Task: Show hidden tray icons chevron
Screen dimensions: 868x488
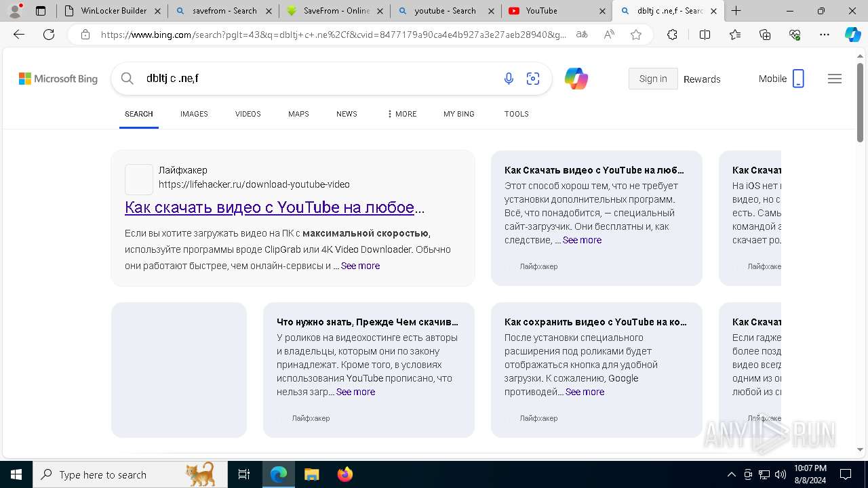Action: coord(731,474)
